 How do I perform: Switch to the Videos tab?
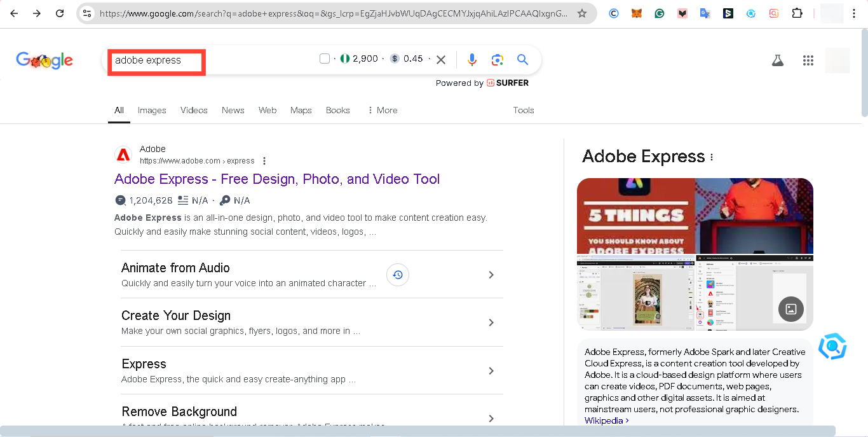click(x=194, y=110)
